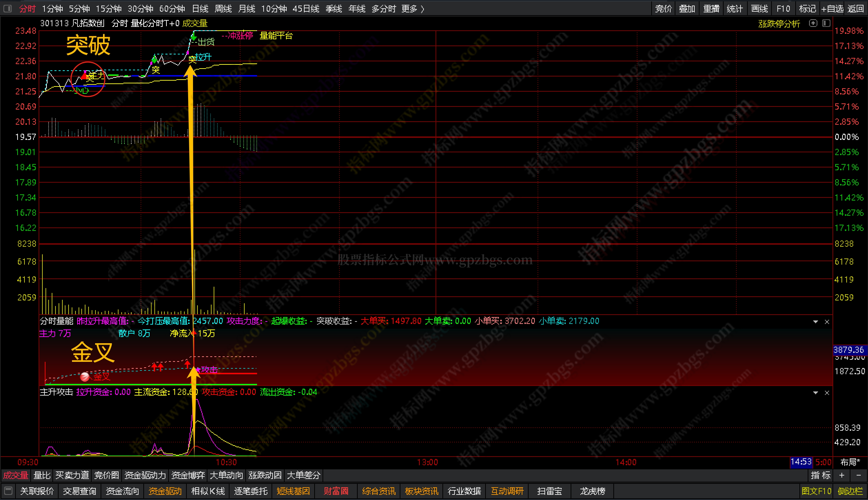Click the split-window icon beside 涨跌停分析
The width and height of the screenshot is (868, 500).
point(826,23)
